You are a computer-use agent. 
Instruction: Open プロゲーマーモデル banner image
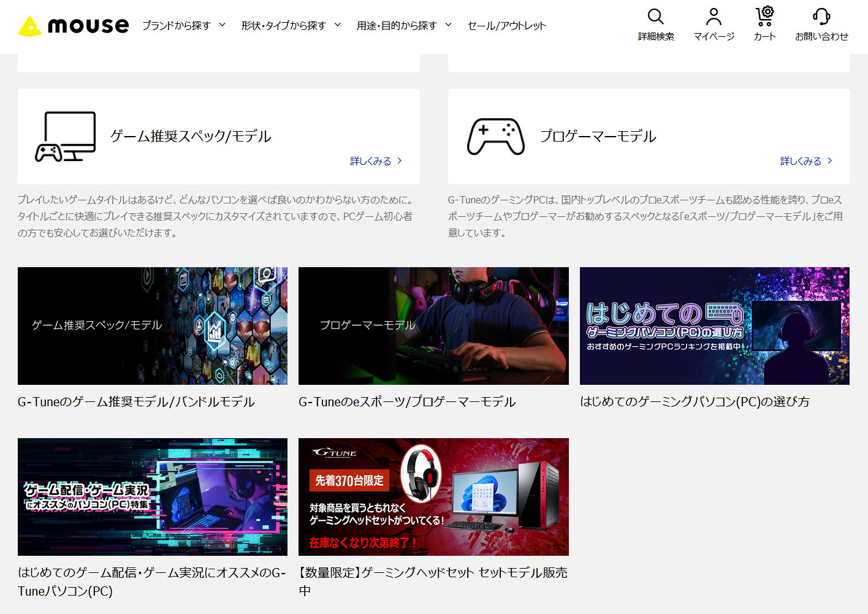tap(433, 326)
